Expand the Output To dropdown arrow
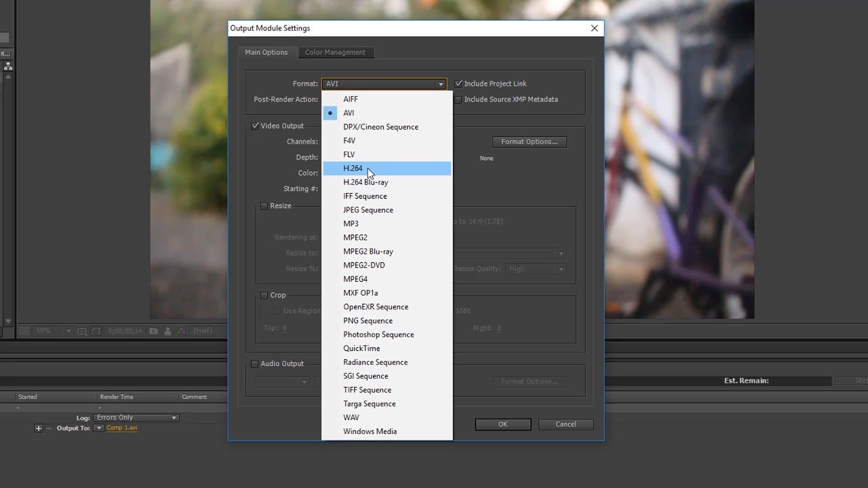 click(99, 428)
